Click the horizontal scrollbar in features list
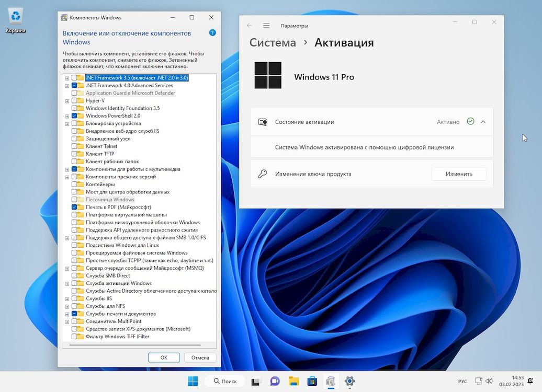Image resolution: width=542 pixels, height=392 pixels. 135,344
